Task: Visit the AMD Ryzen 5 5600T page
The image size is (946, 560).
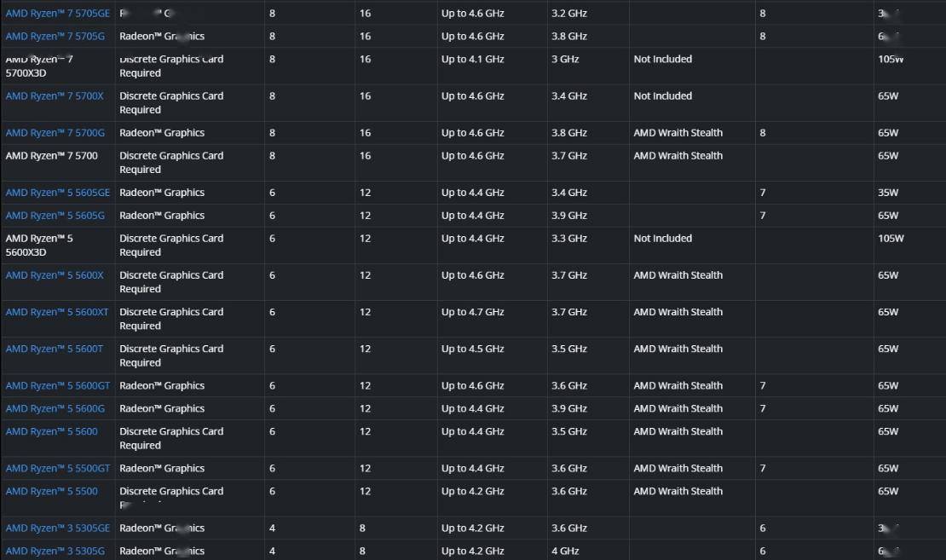Action: coord(55,349)
